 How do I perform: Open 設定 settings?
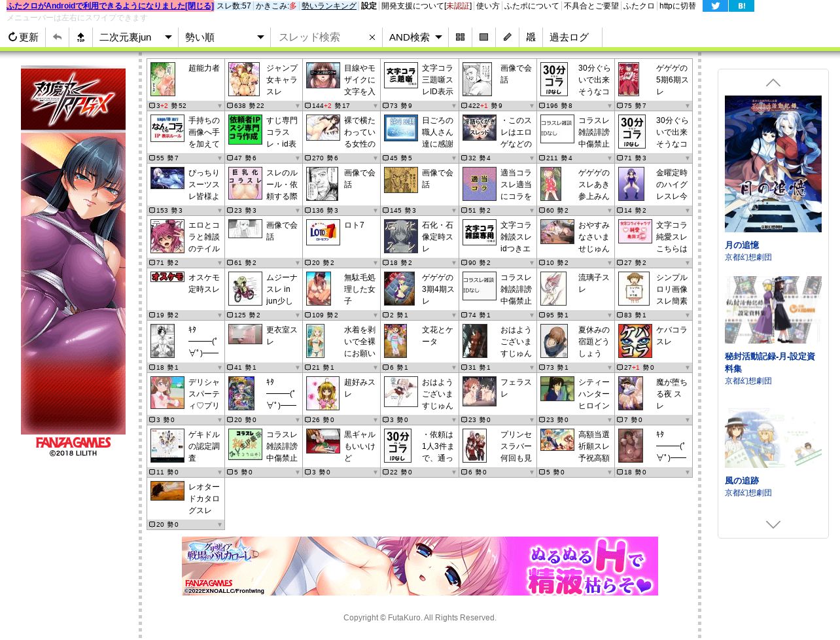pos(369,6)
